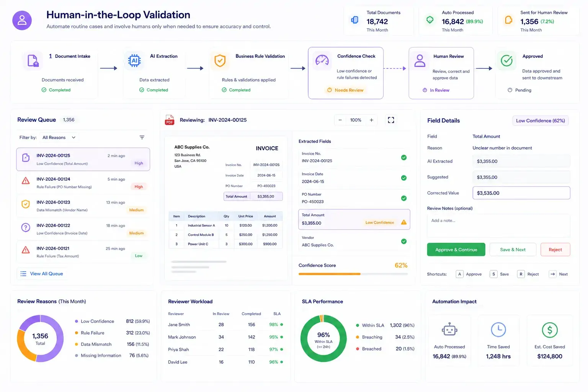Click the list icon next to View All Queue
This screenshot has height=392, width=588.
click(x=23, y=274)
